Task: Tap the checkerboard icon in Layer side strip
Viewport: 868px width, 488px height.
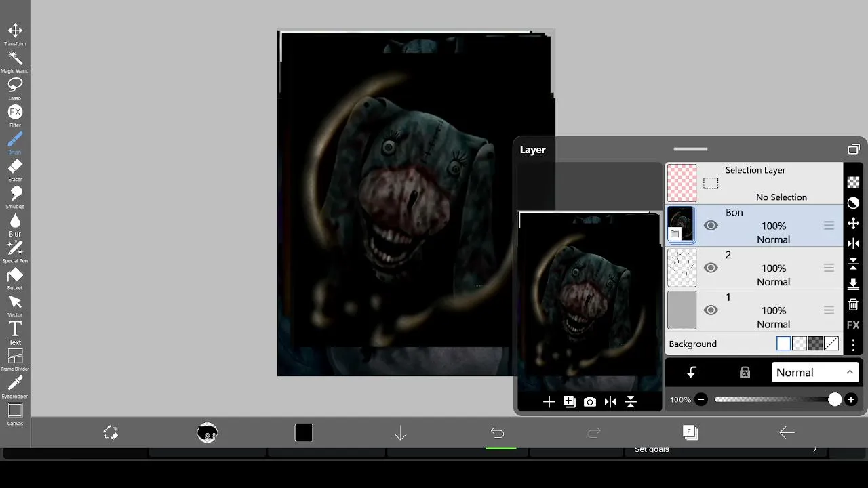Action: tap(854, 182)
